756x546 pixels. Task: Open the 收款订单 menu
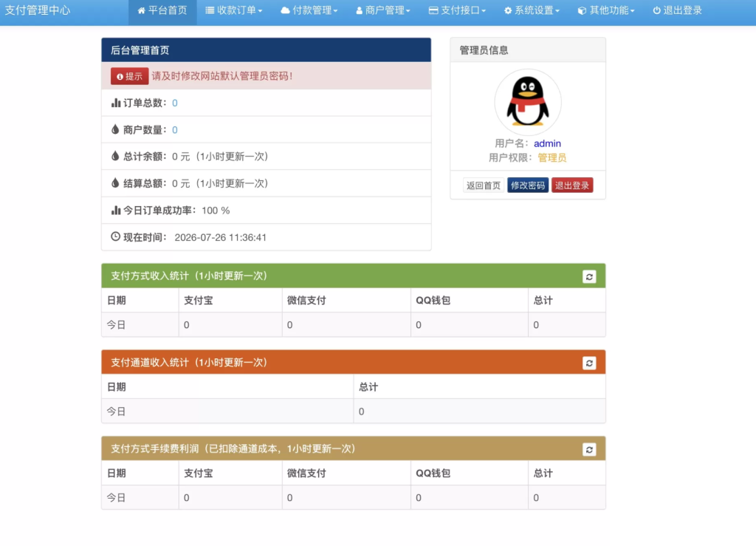(x=234, y=10)
